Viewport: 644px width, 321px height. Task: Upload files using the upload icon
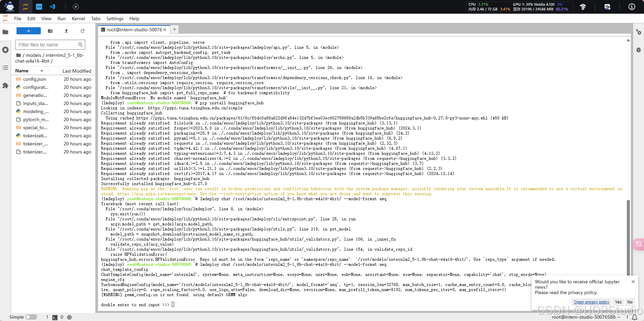point(66,31)
